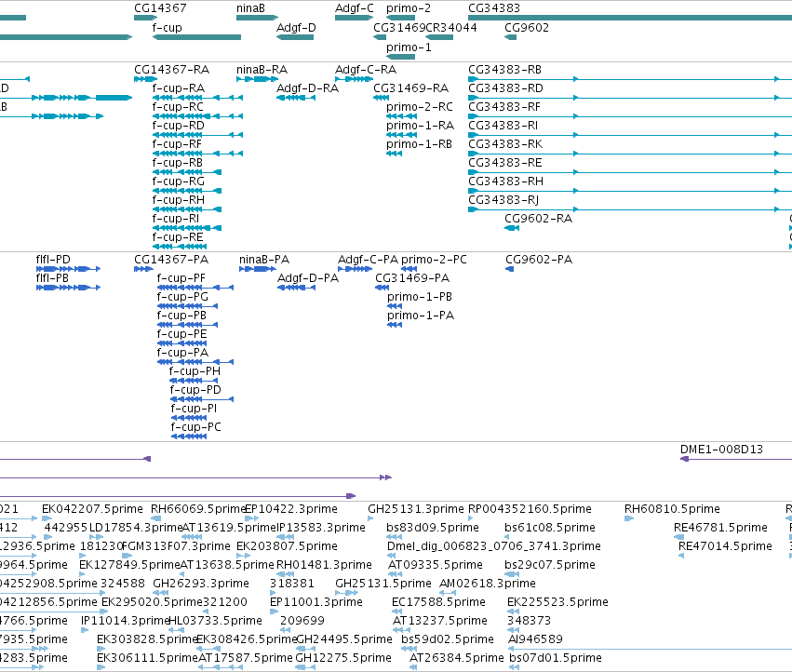Select transcript CG34383-RI
The width and height of the screenshot is (792, 672).
click(x=503, y=126)
